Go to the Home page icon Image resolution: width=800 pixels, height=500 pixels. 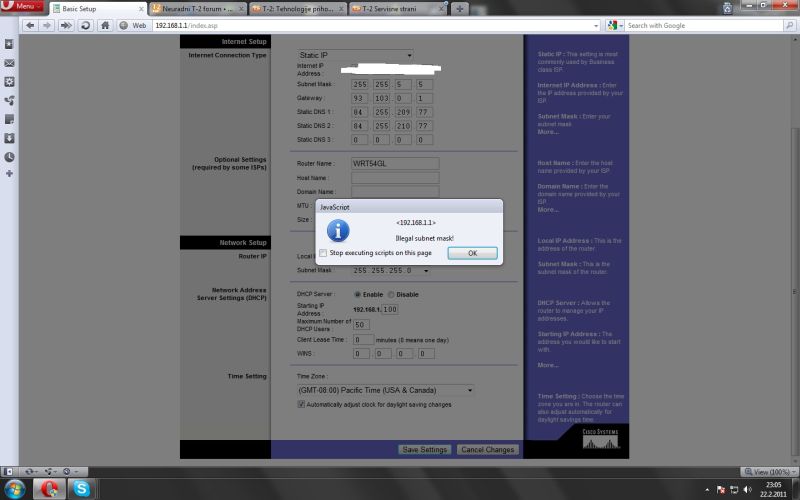click(x=105, y=25)
